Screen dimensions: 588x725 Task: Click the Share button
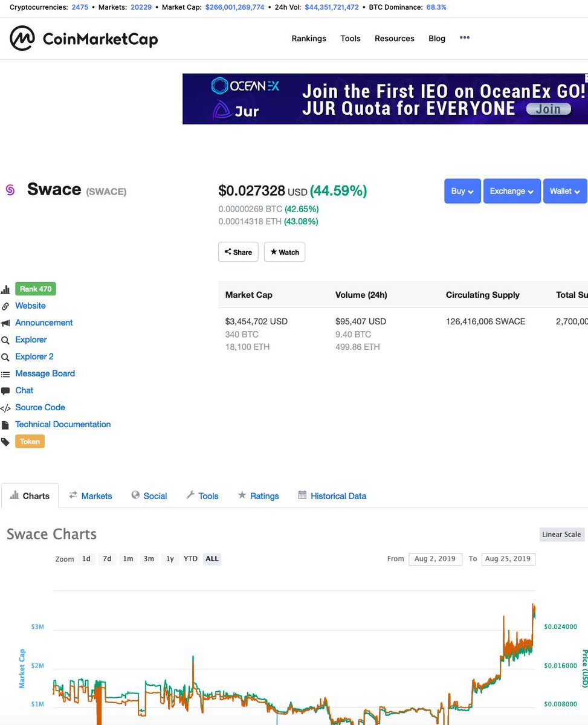(x=238, y=252)
